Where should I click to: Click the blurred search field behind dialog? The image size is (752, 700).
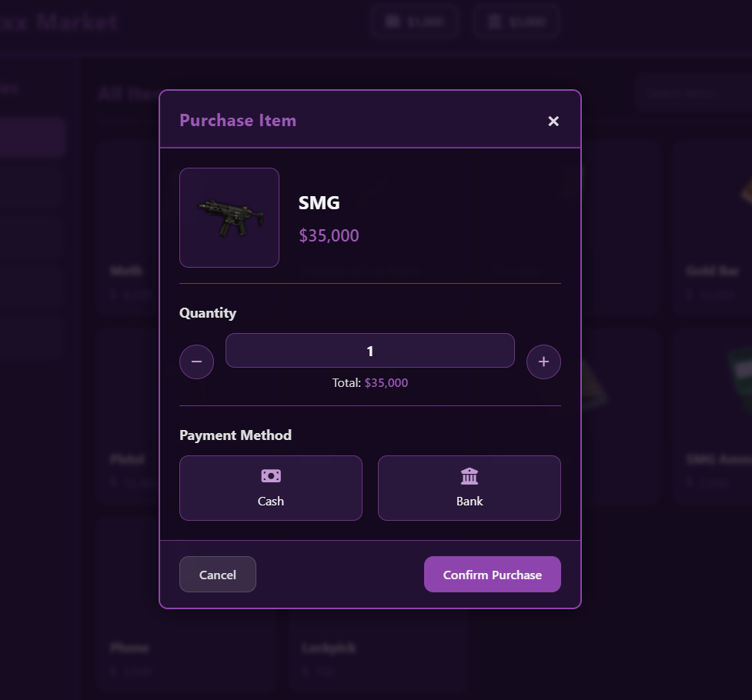pyautogui.click(x=694, y=93)
